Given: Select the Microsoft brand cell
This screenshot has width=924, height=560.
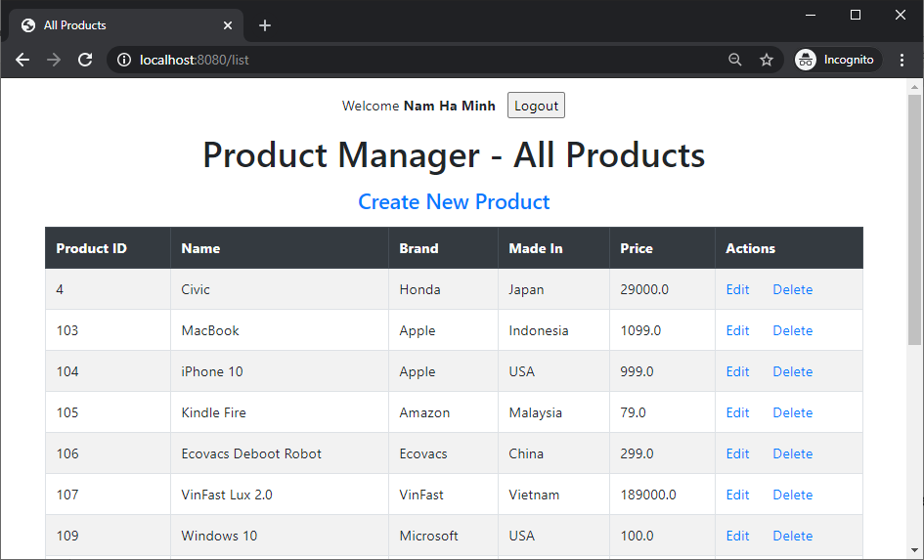Looking at the screenshot, I should pos(443,536).
